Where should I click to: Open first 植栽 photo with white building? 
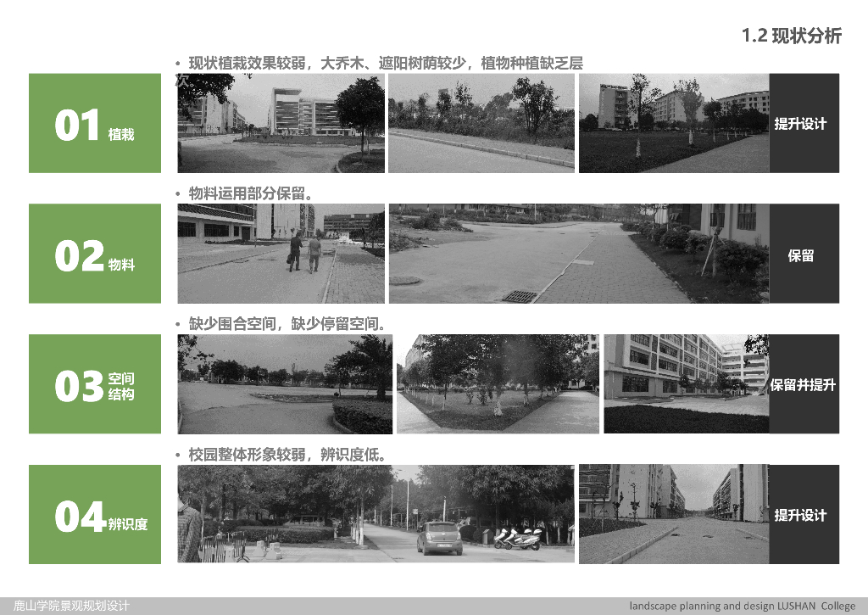pos(281,123)
